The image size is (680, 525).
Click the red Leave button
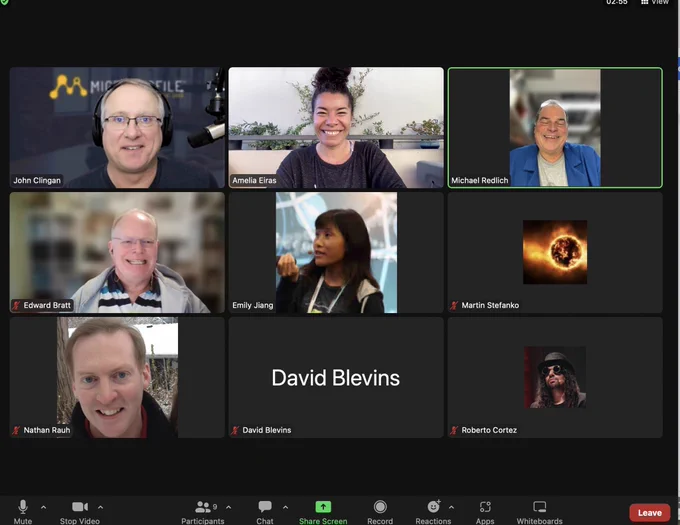point(650,513)
